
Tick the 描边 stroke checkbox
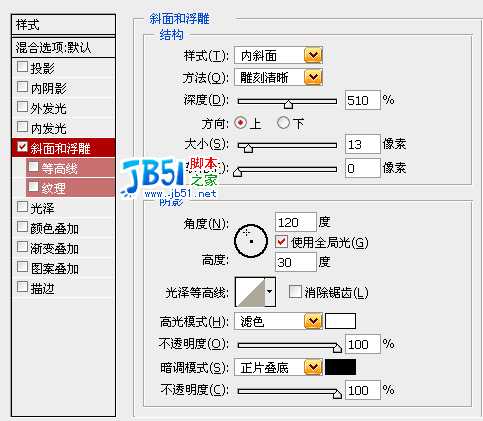click(x=22, y=287)
